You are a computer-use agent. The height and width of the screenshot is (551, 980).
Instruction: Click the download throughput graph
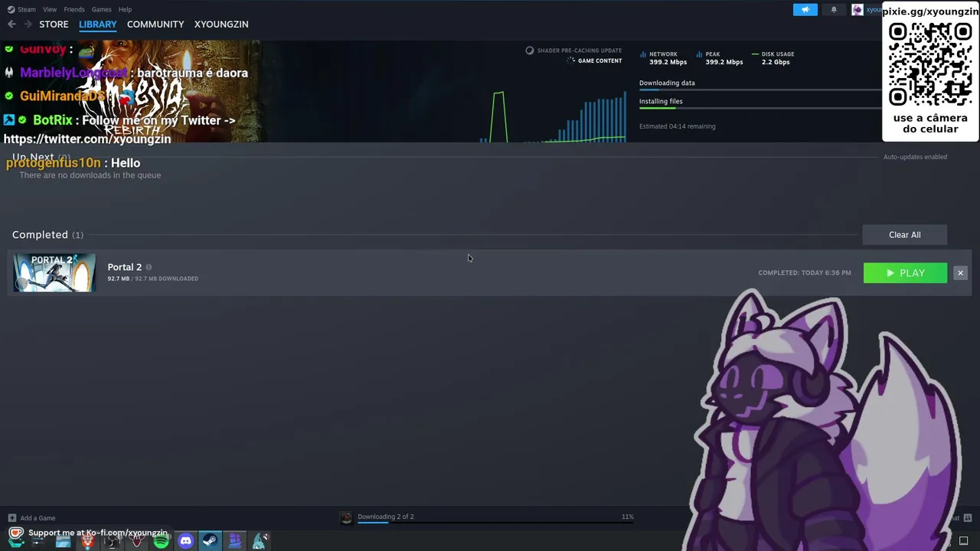pos(553,116)
